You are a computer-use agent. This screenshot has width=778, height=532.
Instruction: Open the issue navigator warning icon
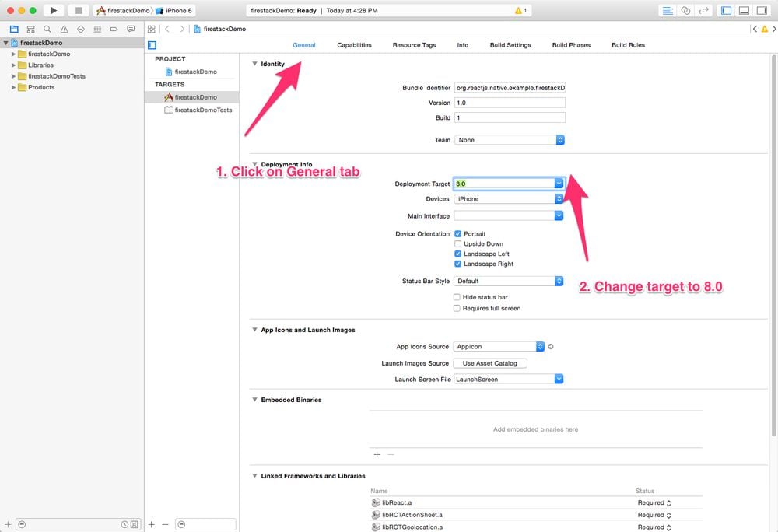pyautogui.click(x=64, y=30)
